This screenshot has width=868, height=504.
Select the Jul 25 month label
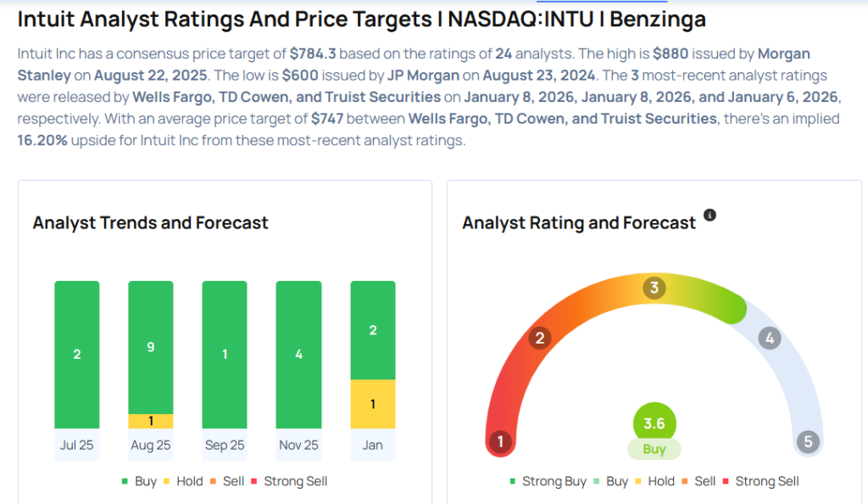(76, 445)
